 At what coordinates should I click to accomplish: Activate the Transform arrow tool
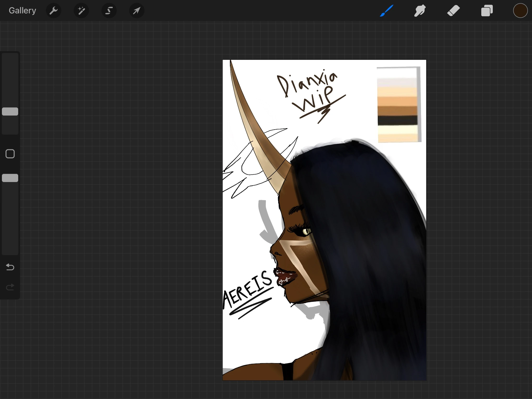136,10
